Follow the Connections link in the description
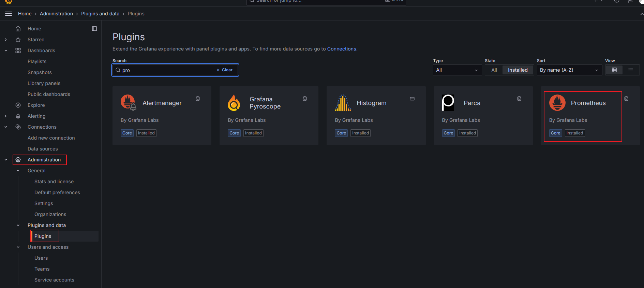The image size is (644, 288). click(342, 49)
